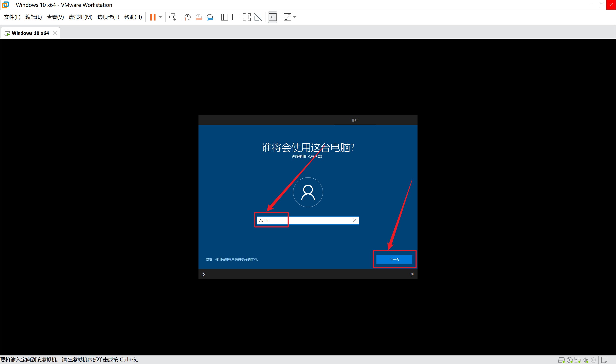Click the hard disk status icon
The width and height of the screenshot is (616, 364).
561,360
